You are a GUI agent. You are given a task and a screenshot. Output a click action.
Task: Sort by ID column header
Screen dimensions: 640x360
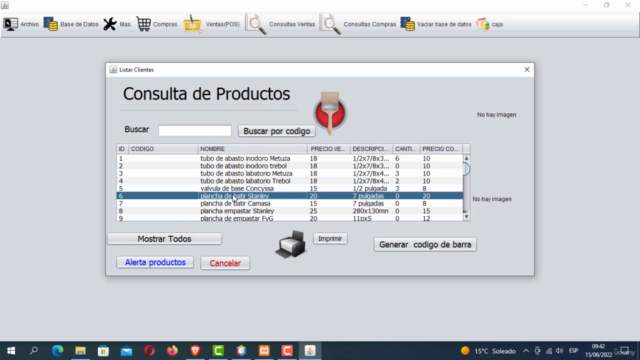(122, 149)
